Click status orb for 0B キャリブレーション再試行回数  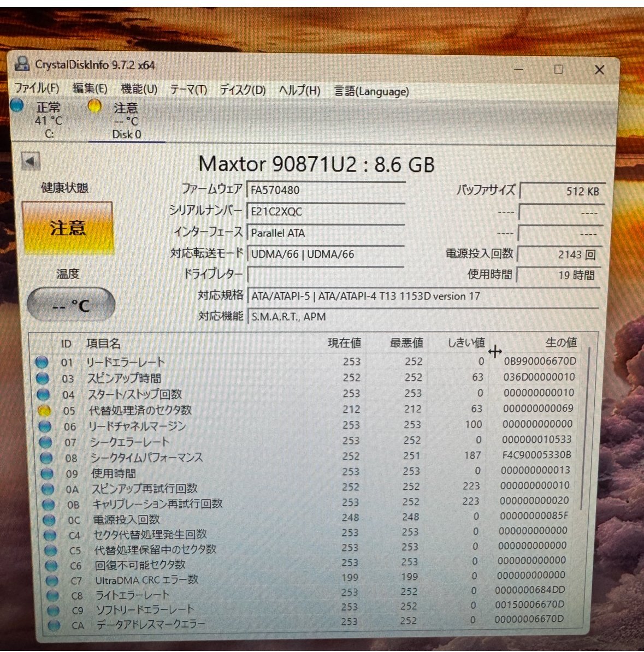coord(49,505)
